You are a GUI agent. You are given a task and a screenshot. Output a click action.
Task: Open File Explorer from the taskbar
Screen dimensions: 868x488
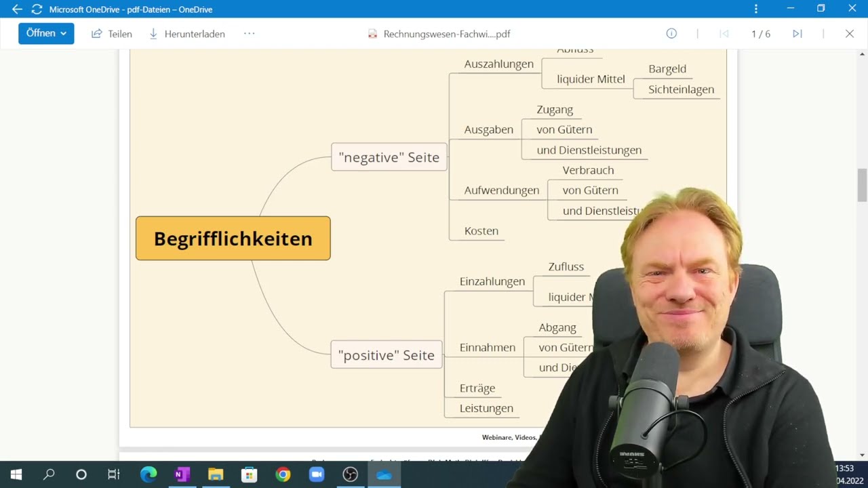216,474
